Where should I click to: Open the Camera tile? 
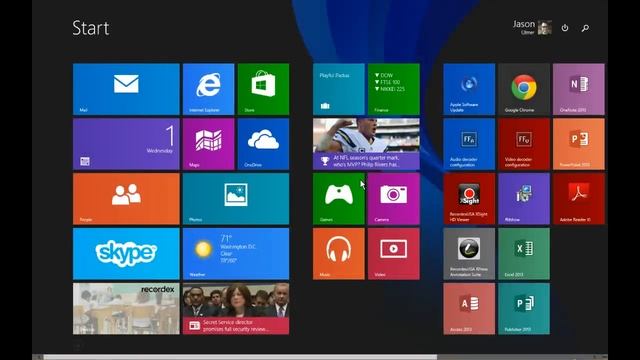pyautogui.click(x=393, y=199)
